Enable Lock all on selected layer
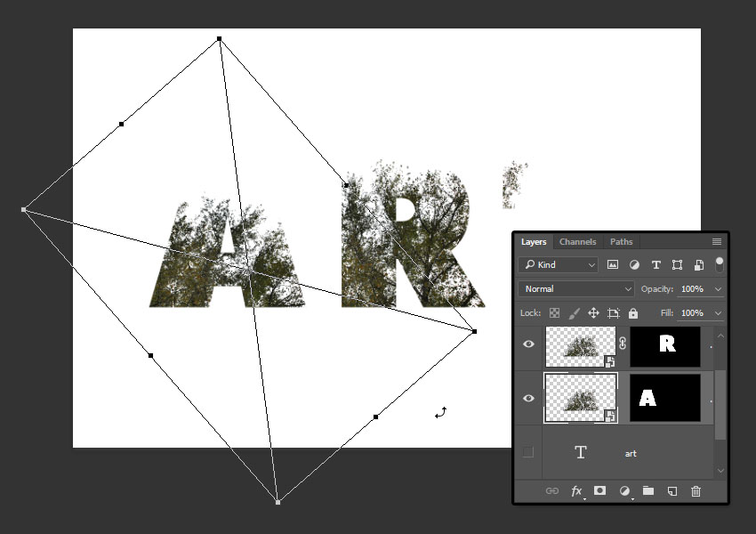756x534 pixels. pyautogui.click(x=632, y=312)
